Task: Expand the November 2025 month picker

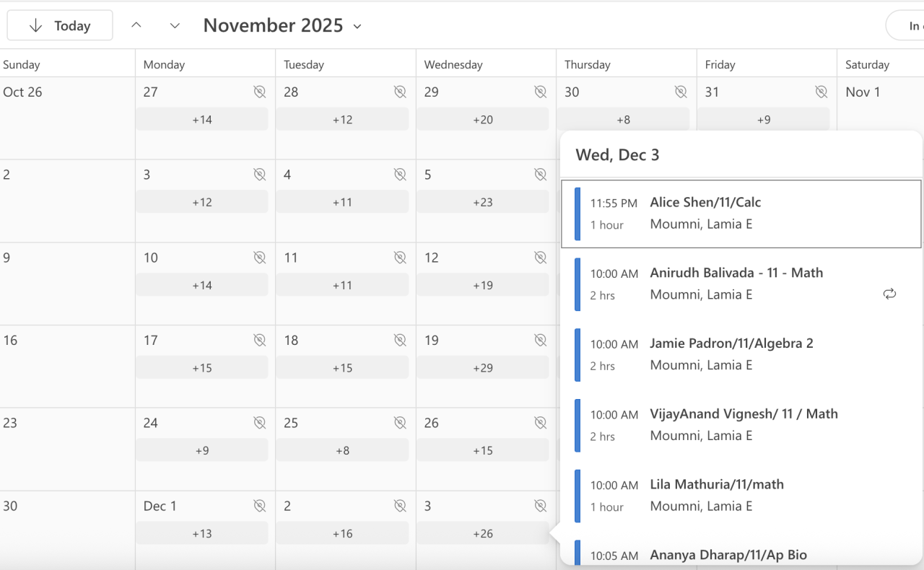Action: click(282, 26)
